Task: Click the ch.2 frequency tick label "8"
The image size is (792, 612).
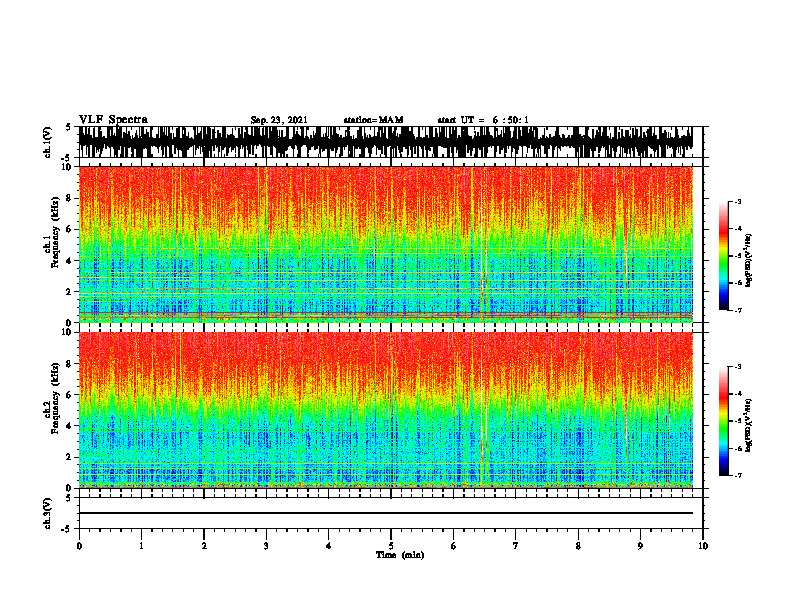Action: point(70,364)
